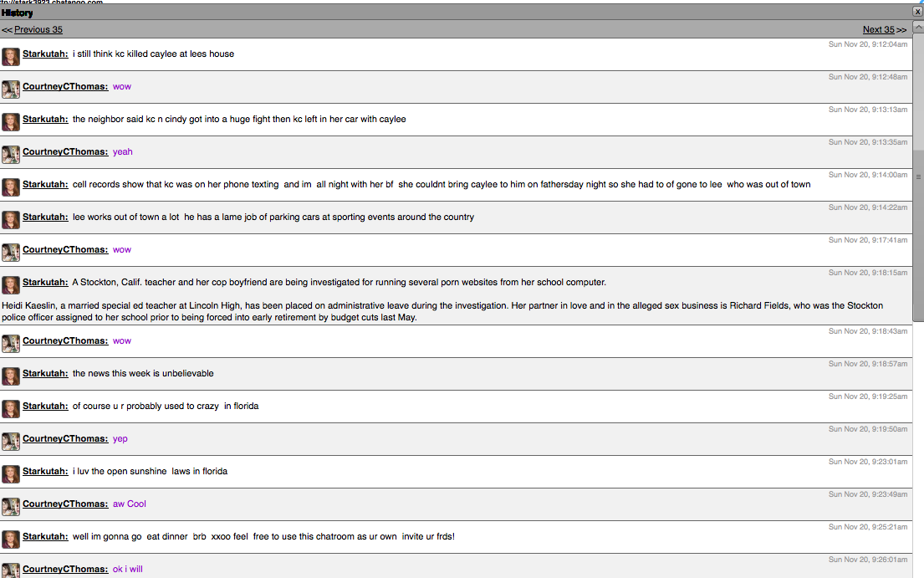Click Starkutah name on 'gonna go eat dinner' message
The image size is (924, 578).
point(45,536)
